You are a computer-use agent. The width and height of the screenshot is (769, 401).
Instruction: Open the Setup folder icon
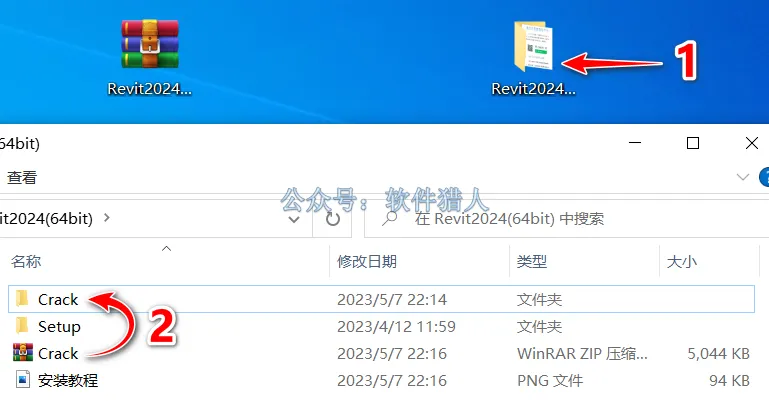(22, 326)
